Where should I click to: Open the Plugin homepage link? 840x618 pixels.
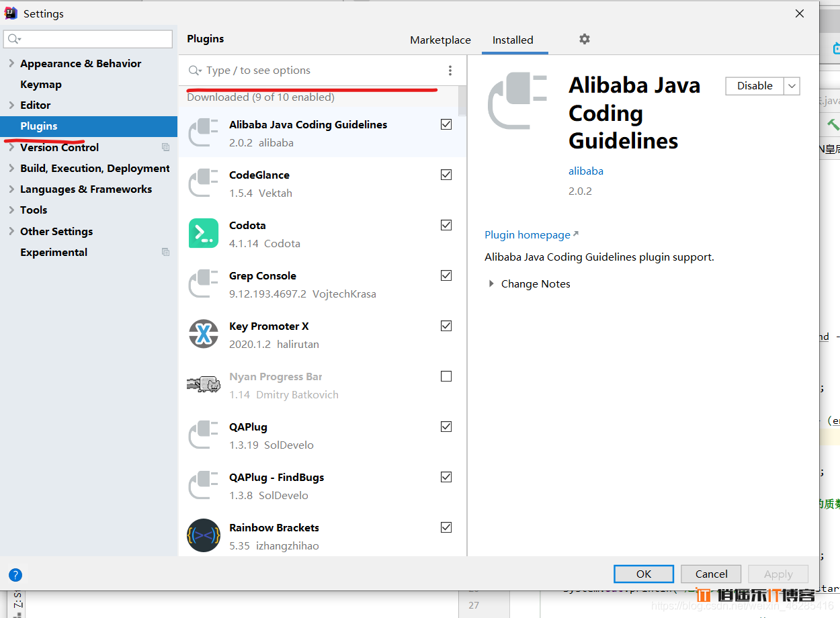[x=528, y=234]
